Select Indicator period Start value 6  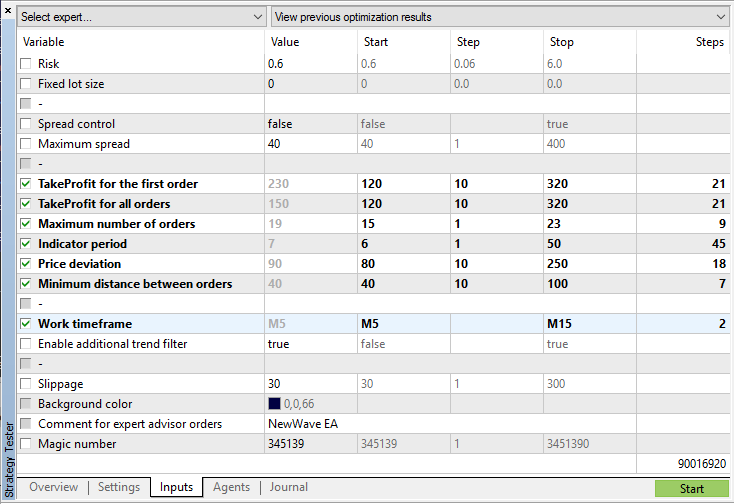[x=404, y=244]
